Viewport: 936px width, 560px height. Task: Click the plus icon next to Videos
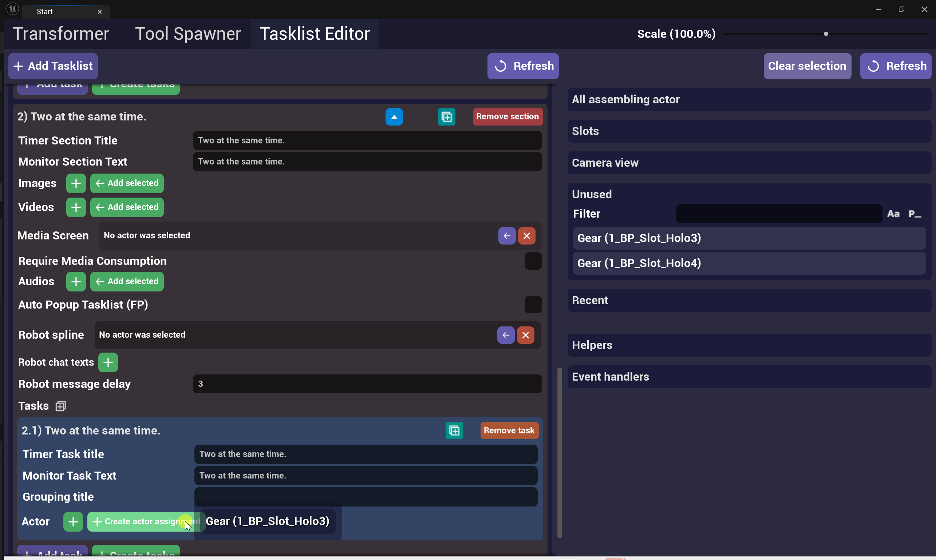tap(76, 207)
